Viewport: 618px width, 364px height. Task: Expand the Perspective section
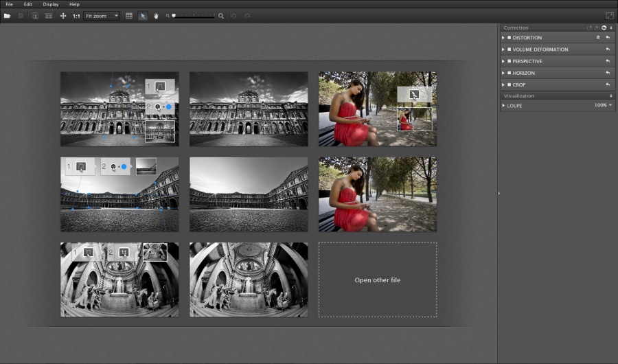pyautogui.click(x=503, y=61)
